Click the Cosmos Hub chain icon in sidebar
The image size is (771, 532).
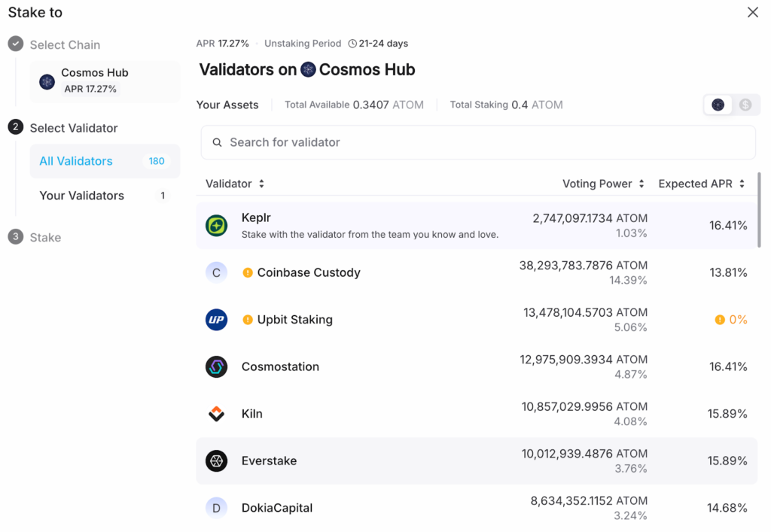47,81
